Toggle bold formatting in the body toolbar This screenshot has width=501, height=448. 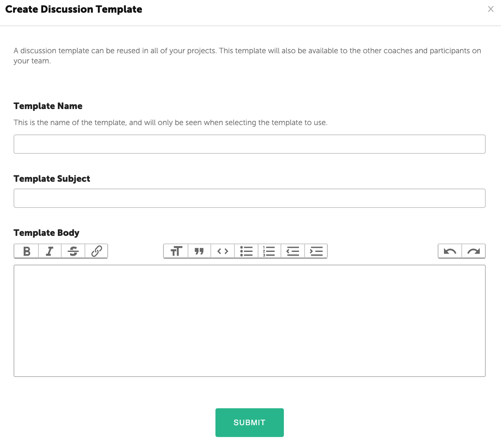pyautogui.click(x=27, y=251)
